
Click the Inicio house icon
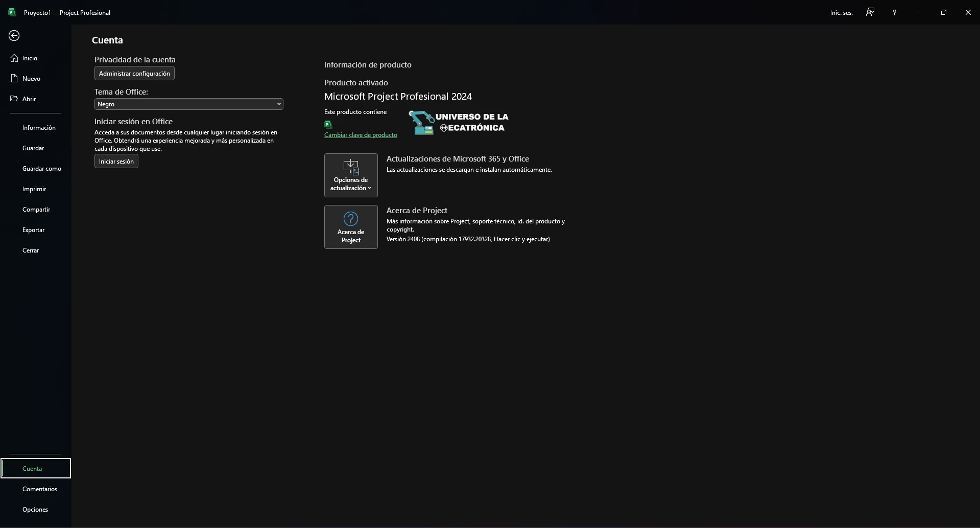(14, 58)
